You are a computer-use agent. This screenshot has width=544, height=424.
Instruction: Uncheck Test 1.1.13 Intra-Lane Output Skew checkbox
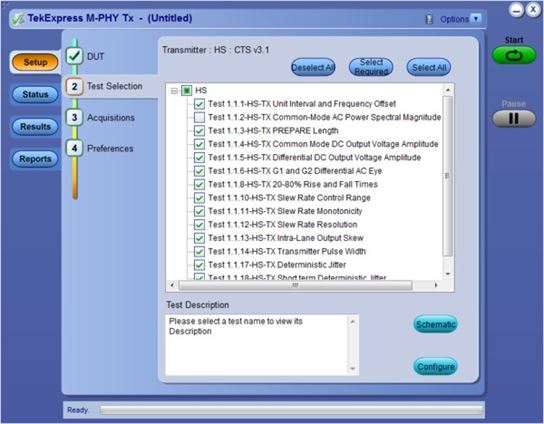coord(199,238)
